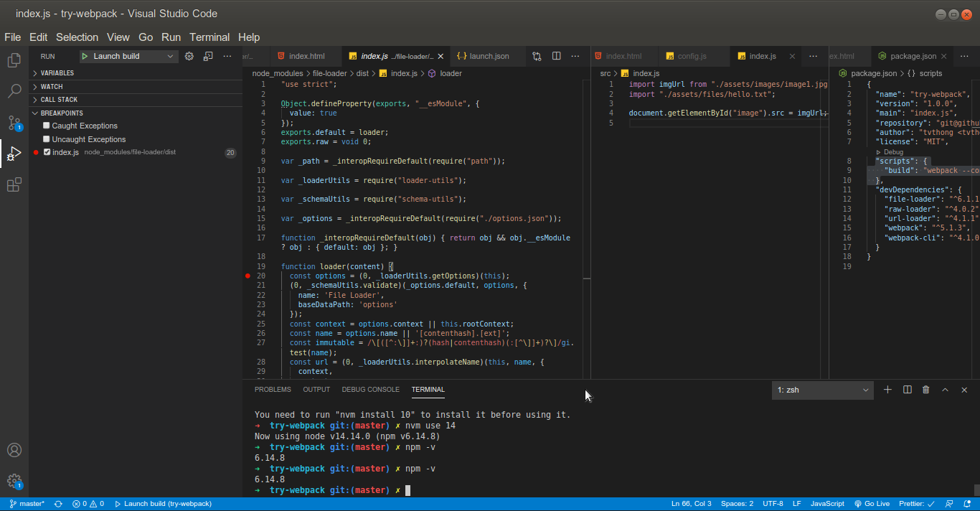The image size is (980, 511).
Task: Open the Extensions view in activity bar
Action: point(14,185)
